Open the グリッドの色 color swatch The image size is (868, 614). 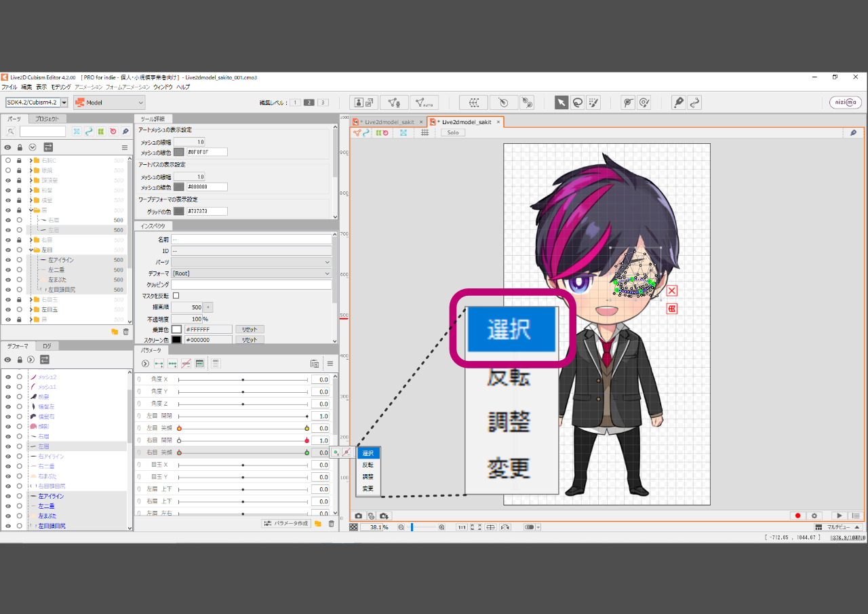coord(179,211)
